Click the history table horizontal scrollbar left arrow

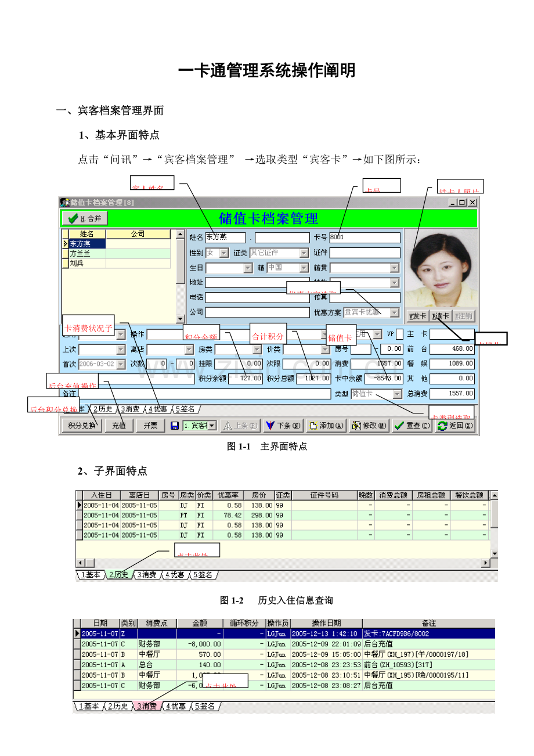81,563
